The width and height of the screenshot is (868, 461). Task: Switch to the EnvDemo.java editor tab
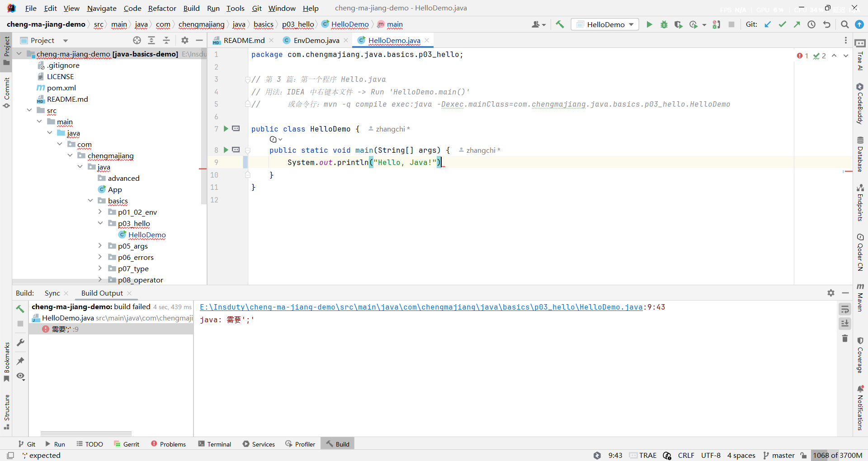[316, 40]
